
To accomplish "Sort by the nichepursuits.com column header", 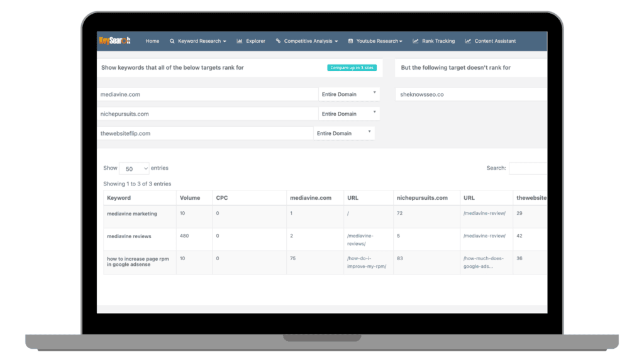I will pyautogui.click(x=426, y=198).
